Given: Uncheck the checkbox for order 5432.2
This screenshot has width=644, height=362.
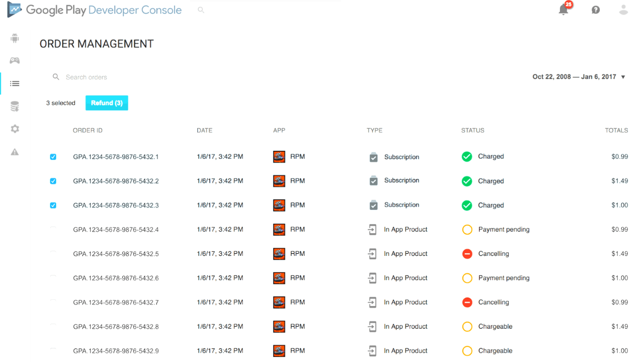Looking at the screenshot, I should tap(53, 181).
